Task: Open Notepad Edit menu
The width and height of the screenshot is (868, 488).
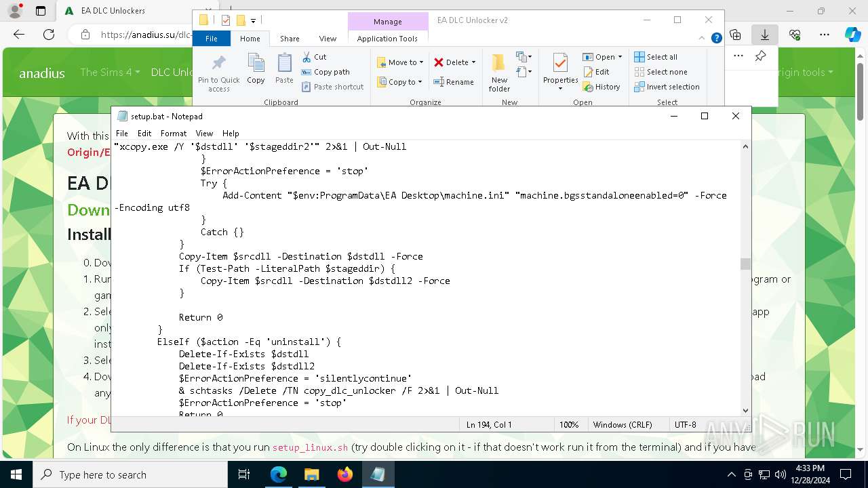Action: (x=144, y=134)
